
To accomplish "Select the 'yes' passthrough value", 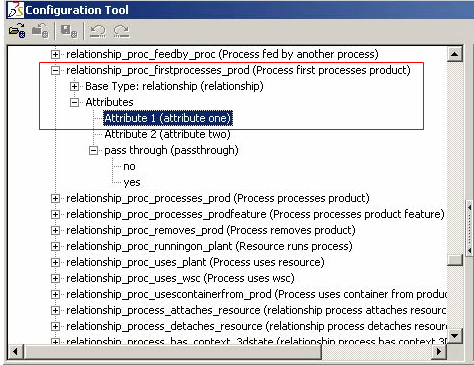I will 132,182.
